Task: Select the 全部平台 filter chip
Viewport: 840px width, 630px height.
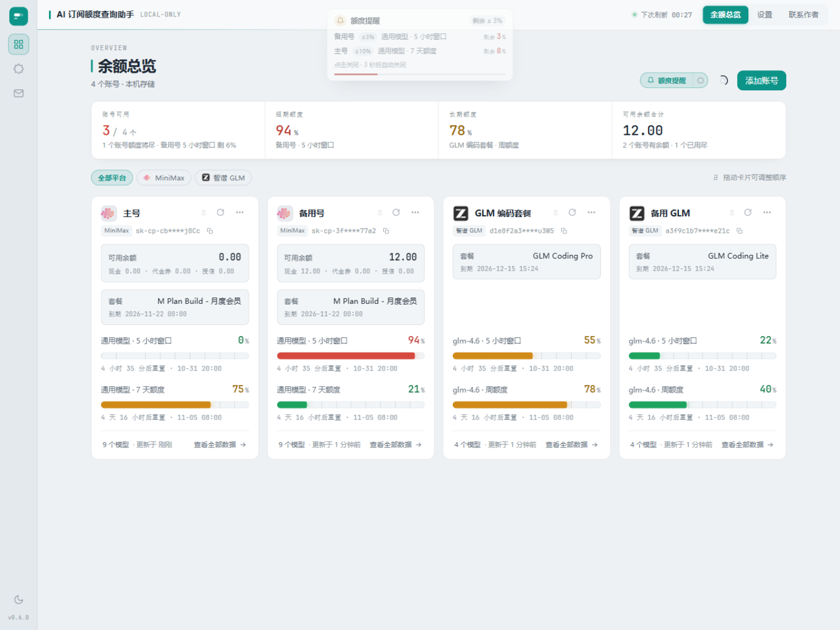Action: (x=112, y=178)
